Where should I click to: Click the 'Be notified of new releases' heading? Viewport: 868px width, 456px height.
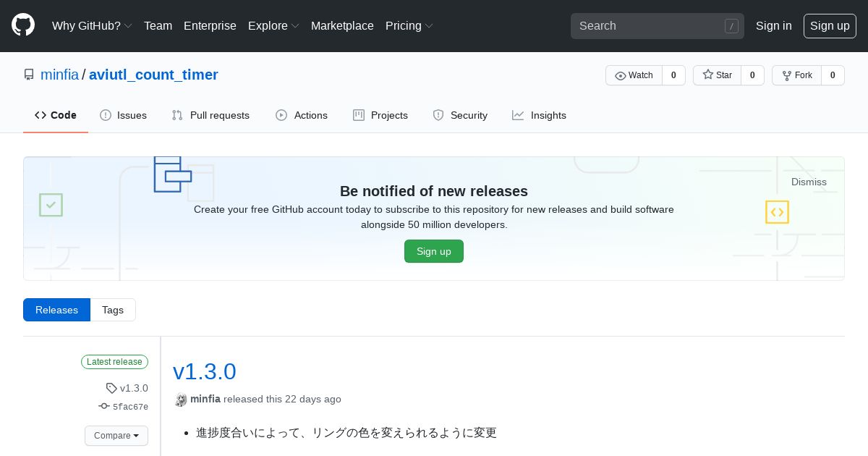[434, 191]
